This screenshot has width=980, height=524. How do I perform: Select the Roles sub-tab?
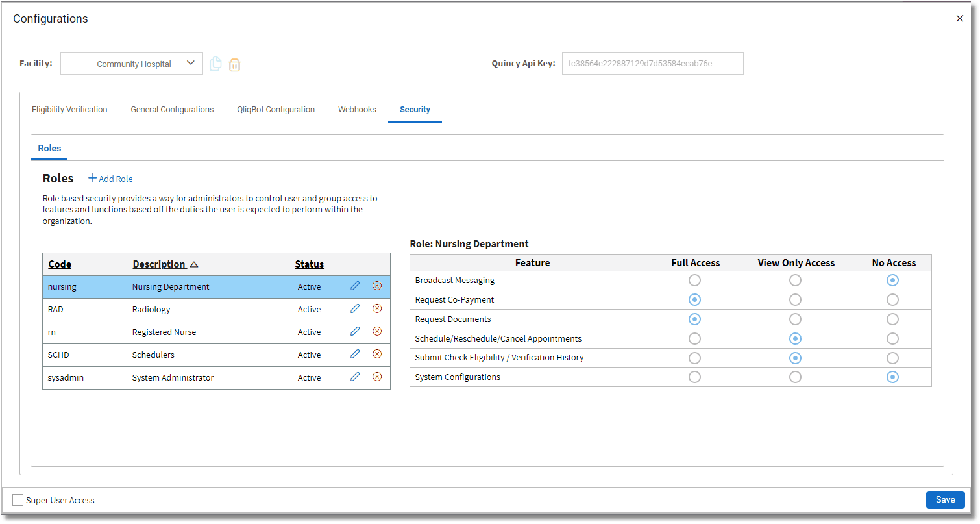[49, 148]
